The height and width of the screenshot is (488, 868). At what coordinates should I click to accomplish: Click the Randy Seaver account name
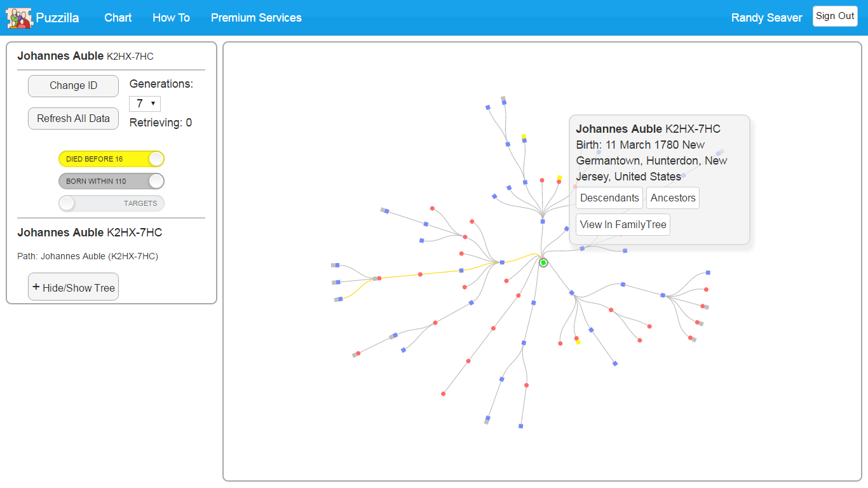pyautogui.click(x=766, y=18)
